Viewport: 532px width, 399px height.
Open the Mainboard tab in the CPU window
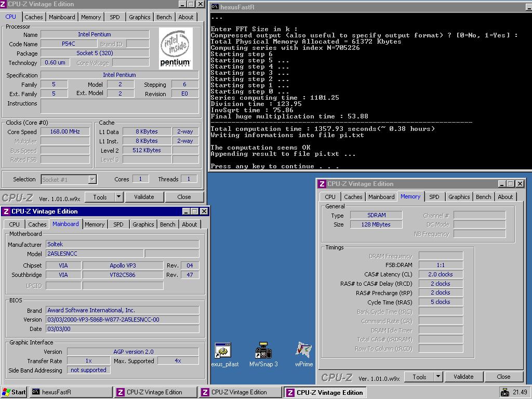click(x=62, y=17)
